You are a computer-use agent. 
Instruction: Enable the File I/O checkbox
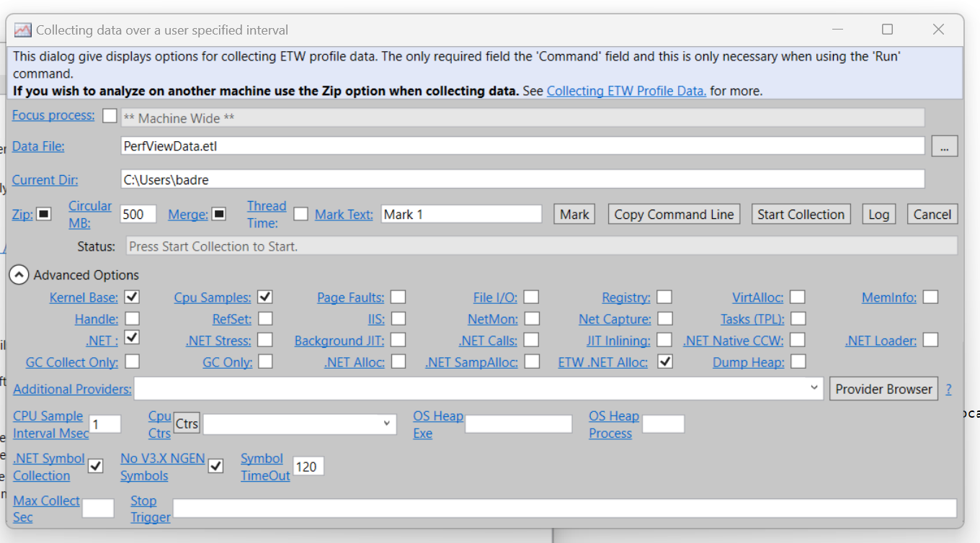(x=531, y=297)
